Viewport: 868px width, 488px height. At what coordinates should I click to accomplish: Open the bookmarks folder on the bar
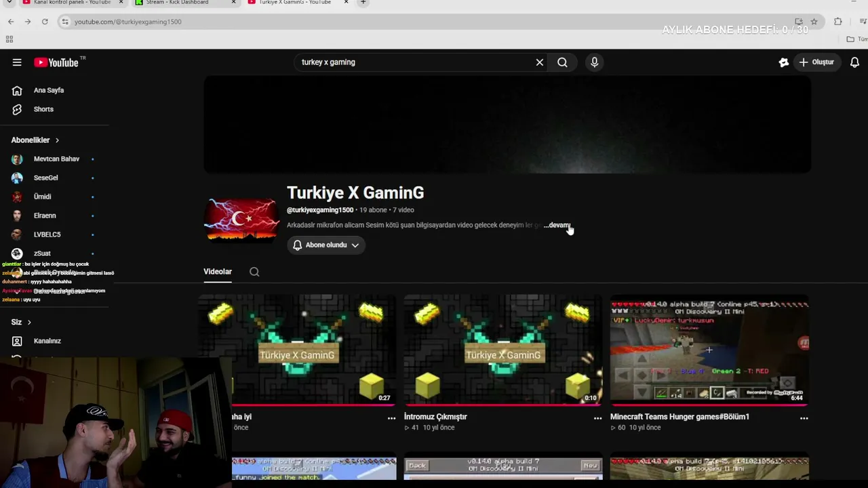(856, 39)
